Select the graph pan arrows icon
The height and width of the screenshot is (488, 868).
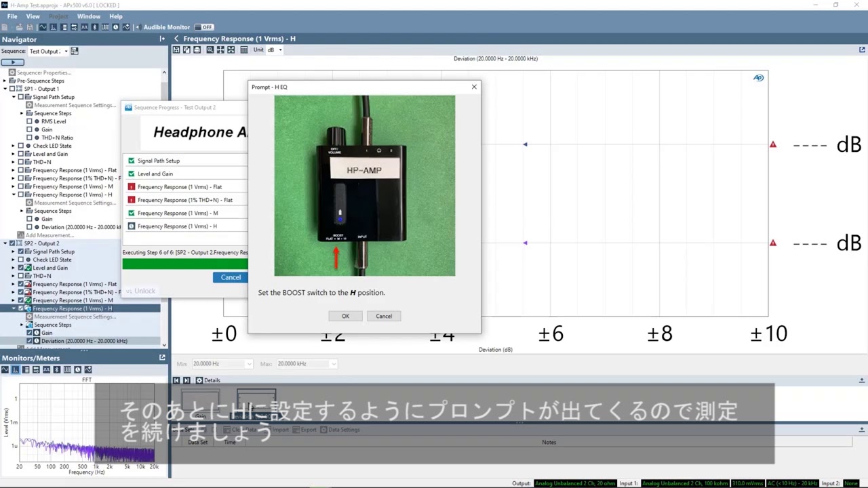[220, 49]
